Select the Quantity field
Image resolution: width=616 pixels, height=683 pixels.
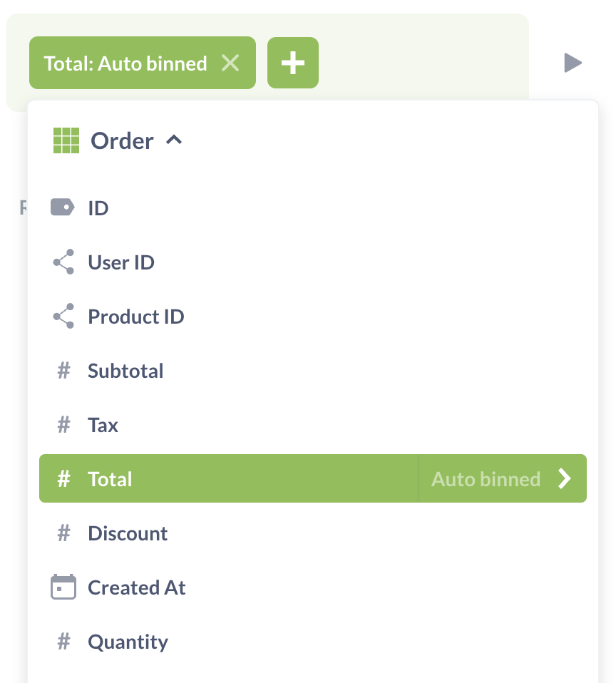coord(313,642)
